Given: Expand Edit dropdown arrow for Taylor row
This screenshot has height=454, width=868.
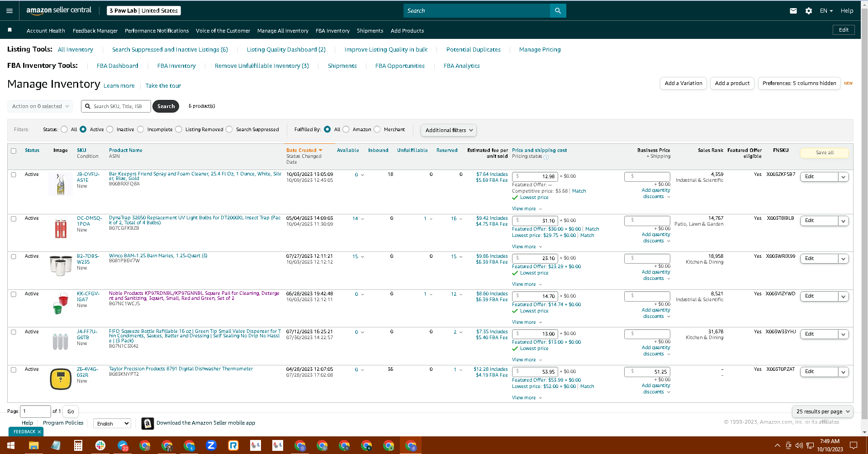Looking at the screenshot, I should [x=843, y=372].
